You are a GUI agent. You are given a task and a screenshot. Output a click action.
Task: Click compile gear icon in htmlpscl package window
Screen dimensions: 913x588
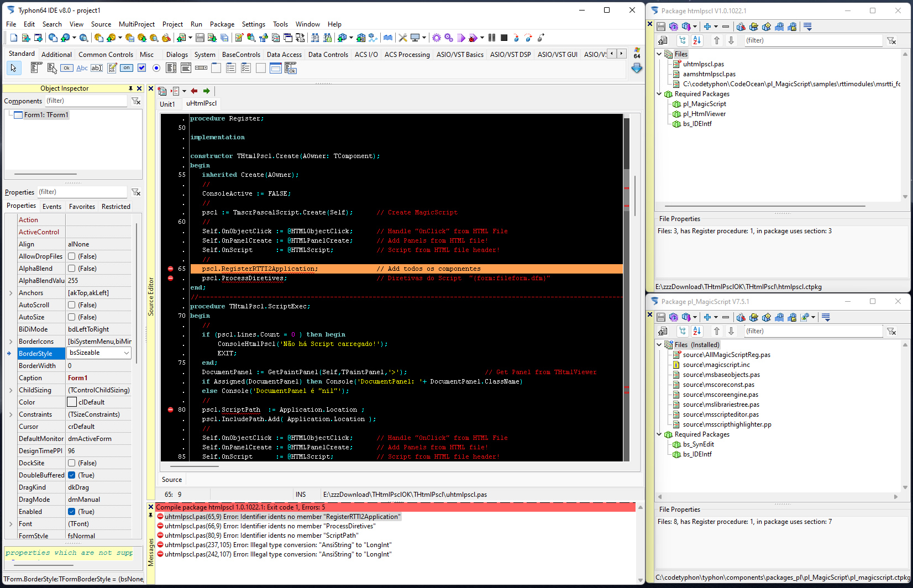point(674,26)
